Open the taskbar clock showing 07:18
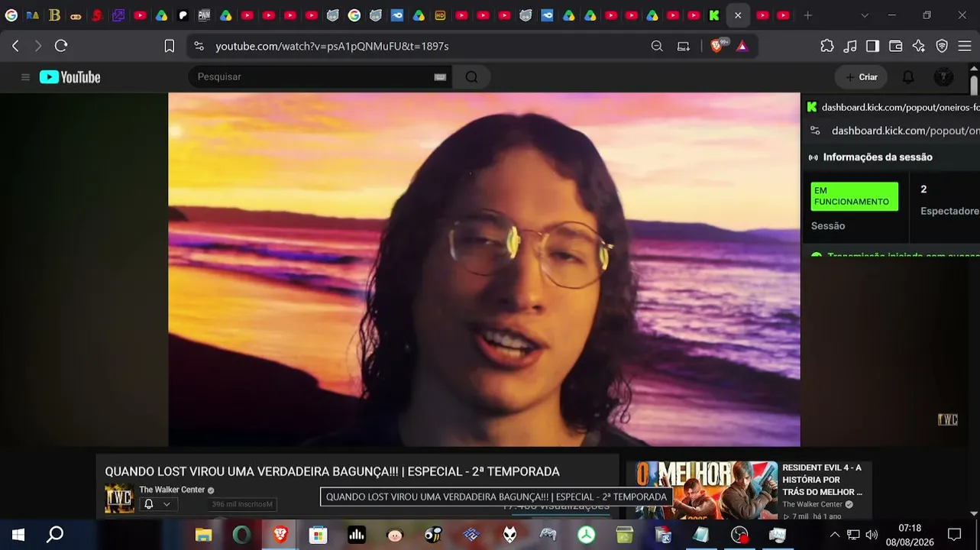The image size is (980, 550). (910, 535)
